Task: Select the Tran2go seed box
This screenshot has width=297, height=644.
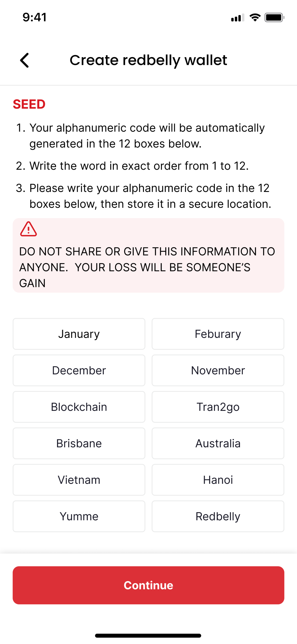Action: pos(218,407)
